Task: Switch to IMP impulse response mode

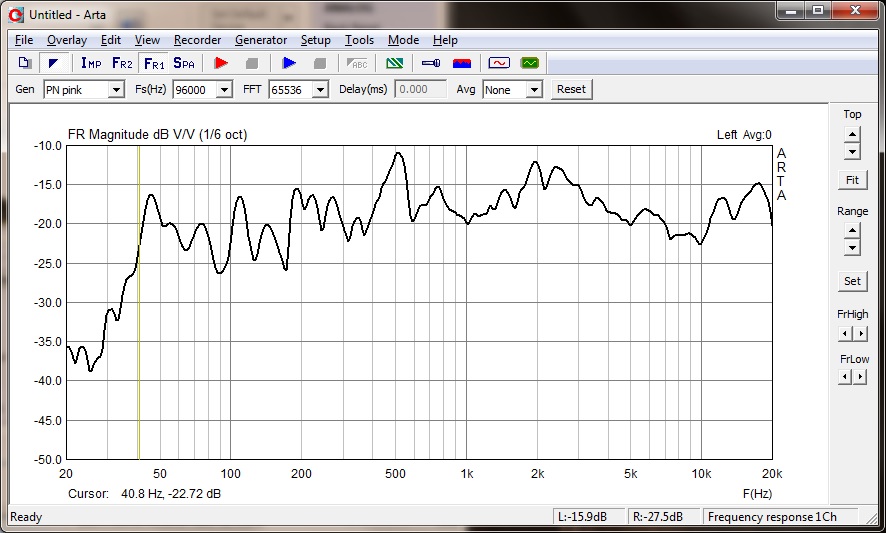Action: [x=91, y=63]
